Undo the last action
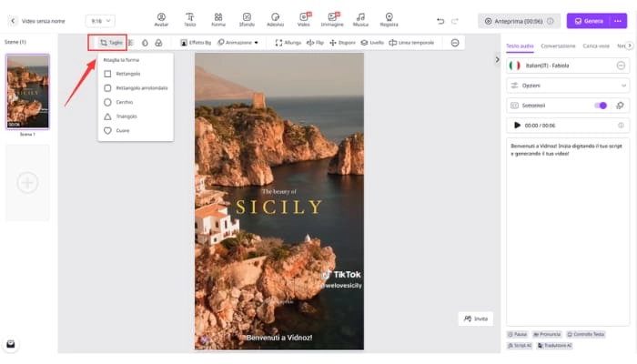Screen dimensions: 637x364 440,21
